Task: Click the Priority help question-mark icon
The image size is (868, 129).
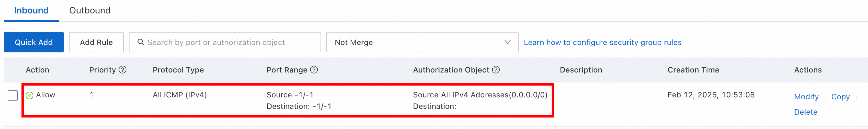Action: [123, 70]
